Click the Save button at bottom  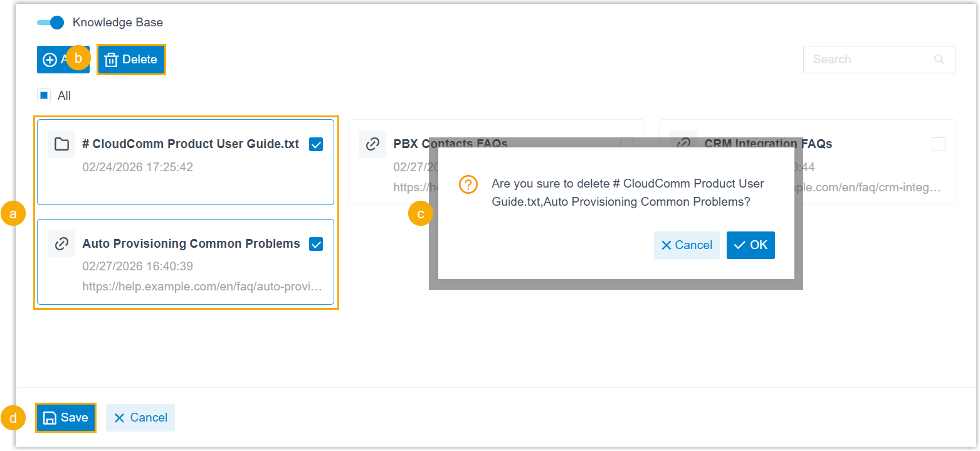click(66, 418)
